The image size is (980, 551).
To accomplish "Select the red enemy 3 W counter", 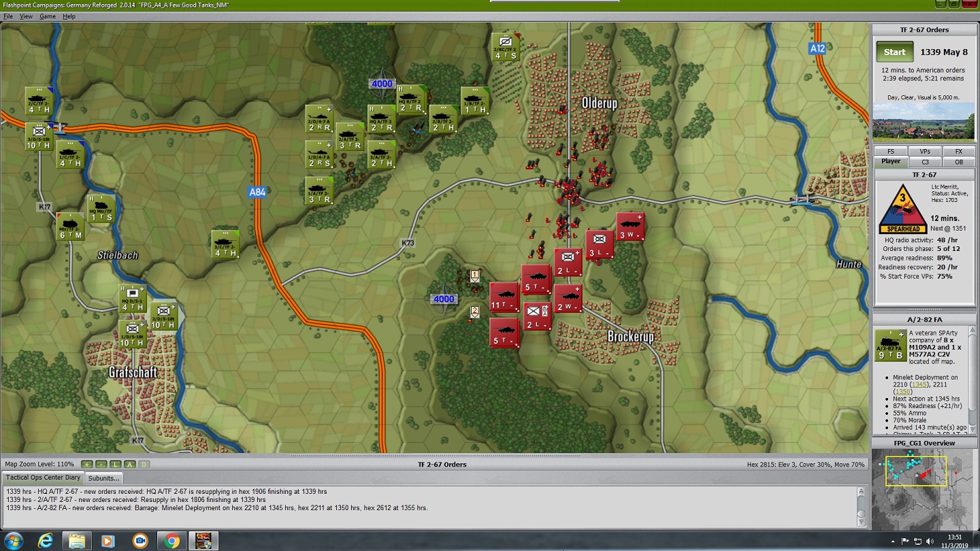I will click(631, 227).
